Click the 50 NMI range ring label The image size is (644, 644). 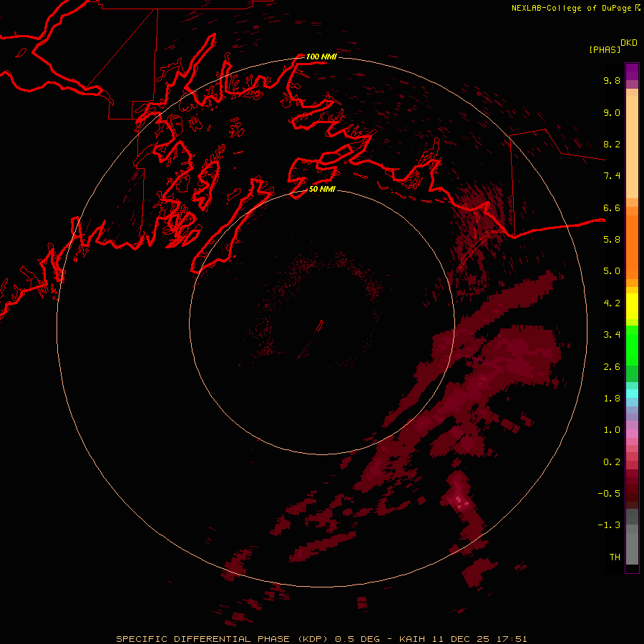point(322,189)
